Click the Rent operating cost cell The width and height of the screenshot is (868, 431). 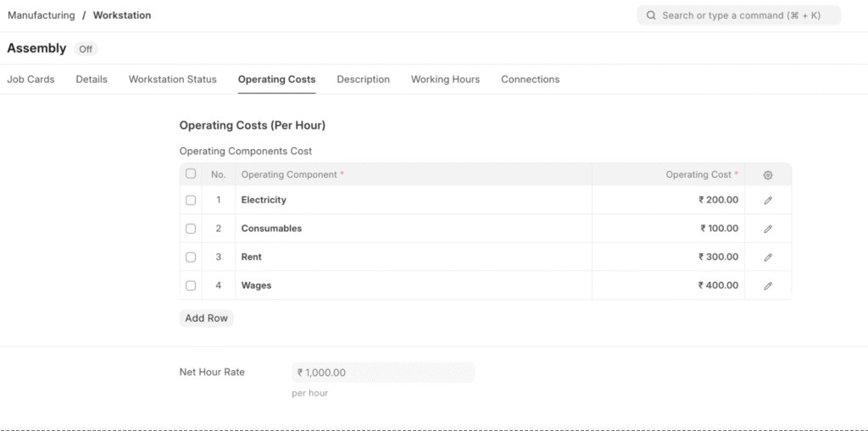click(x=667, y=257)
